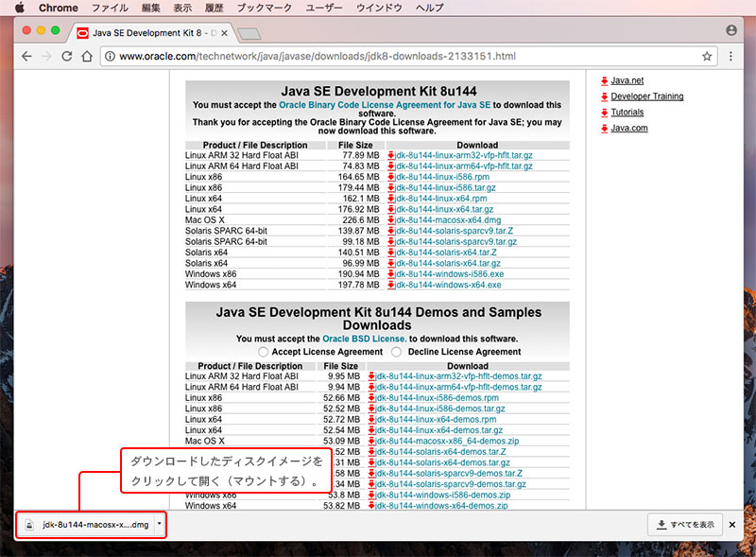The height and width of the screenshot is (557, 756).
Task: Select Decline License Agreement radio button
Action: point(396,352)
